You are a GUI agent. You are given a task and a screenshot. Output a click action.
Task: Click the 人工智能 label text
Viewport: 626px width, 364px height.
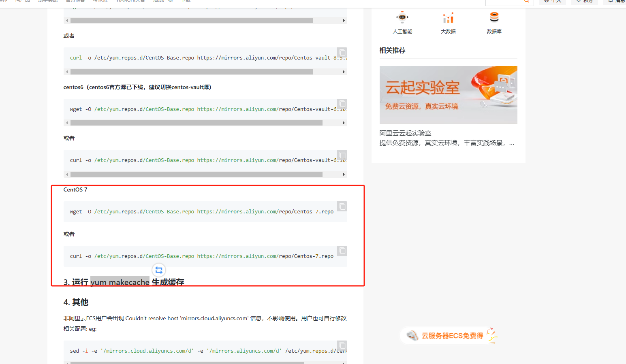[x=402, y=32]
